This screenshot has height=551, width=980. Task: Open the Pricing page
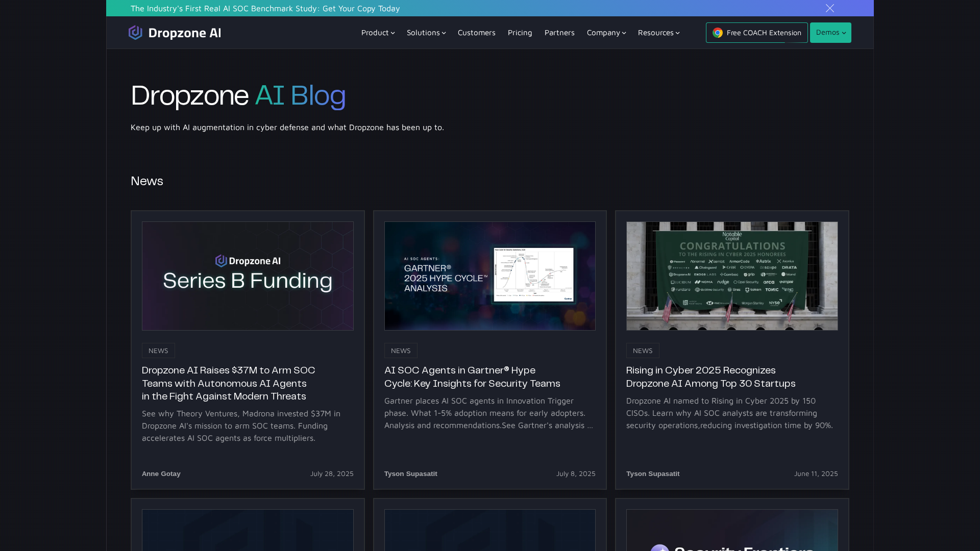(520, 33)
